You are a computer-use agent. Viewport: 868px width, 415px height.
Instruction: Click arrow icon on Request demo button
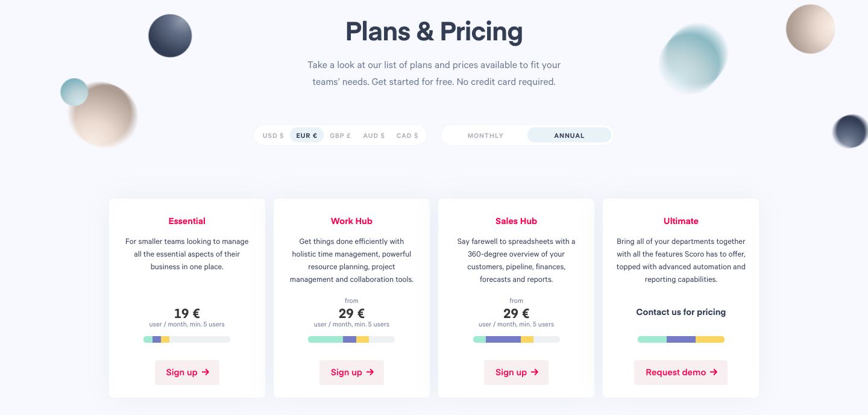pyautogui.click(x=714, y=372)
